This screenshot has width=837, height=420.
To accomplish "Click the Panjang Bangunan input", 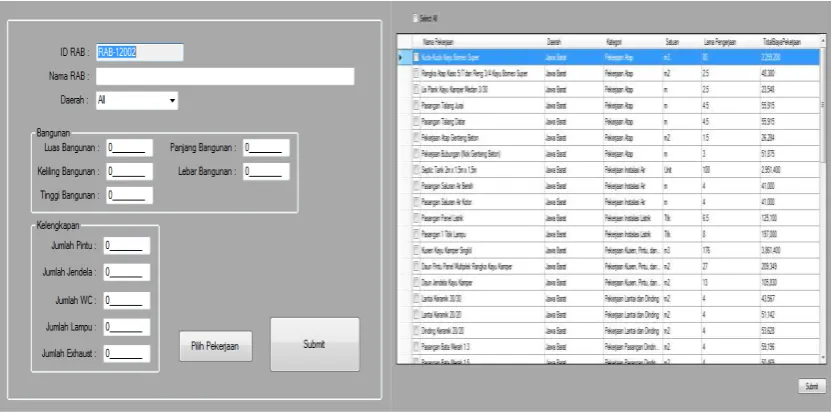I will coord(266,148).
